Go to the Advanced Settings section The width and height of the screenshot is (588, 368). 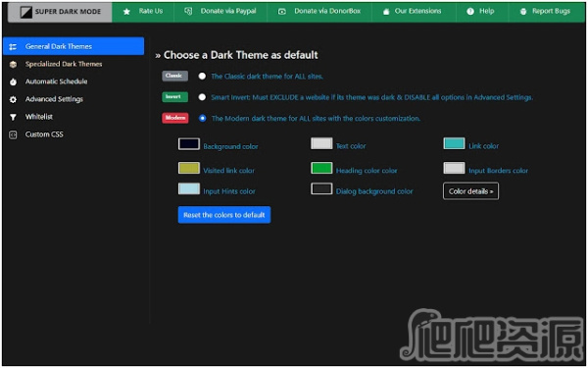[73, 99]
